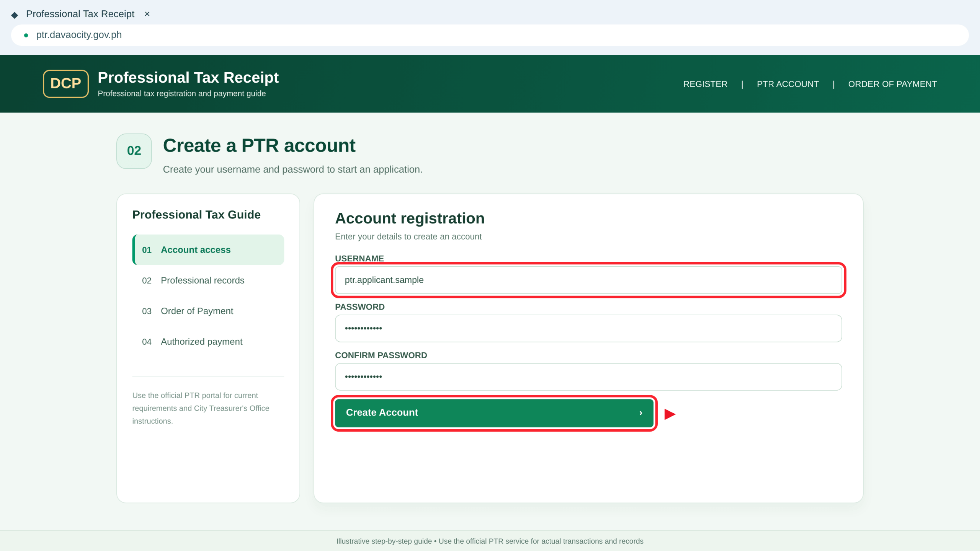
Task: Click 'Create your username and password' subtitle
Action: coord(292,170)
